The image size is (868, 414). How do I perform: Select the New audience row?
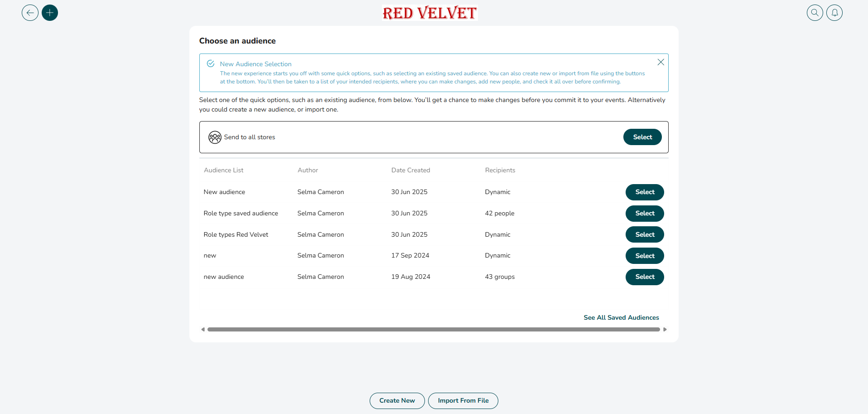[x=645, y=192]
